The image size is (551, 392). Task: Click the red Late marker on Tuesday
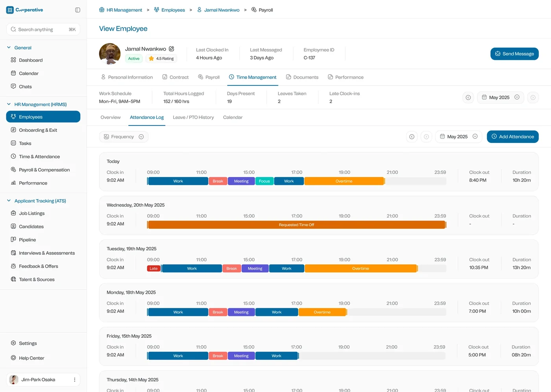[153, 268]
